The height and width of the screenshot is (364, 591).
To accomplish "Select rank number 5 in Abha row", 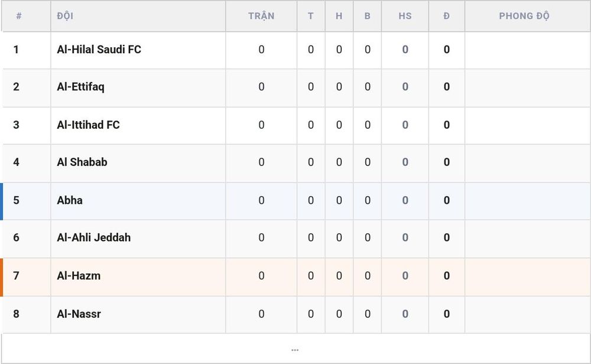I will coord(16,200).
